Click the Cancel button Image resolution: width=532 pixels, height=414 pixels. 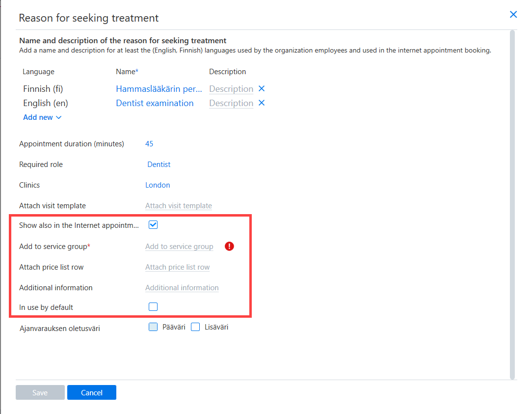tap(92, 392)
